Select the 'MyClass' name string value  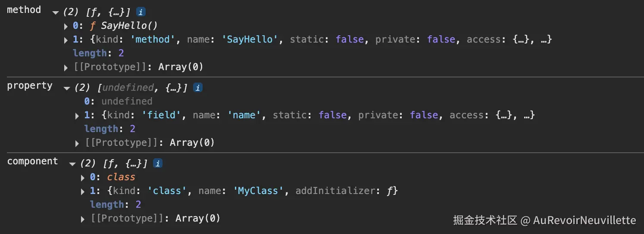point(260,191)
